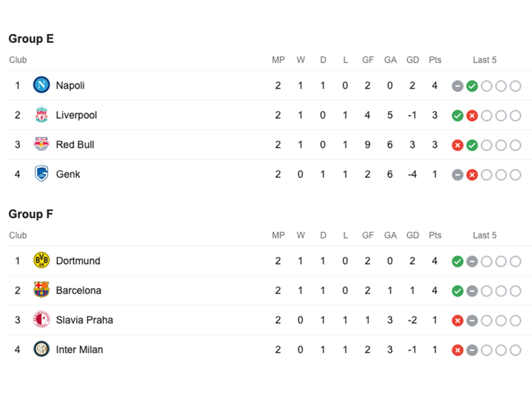Viewport: 532px width, 399px height.
Task: Open the Liverpool team name link
Action: click(76, 115)
